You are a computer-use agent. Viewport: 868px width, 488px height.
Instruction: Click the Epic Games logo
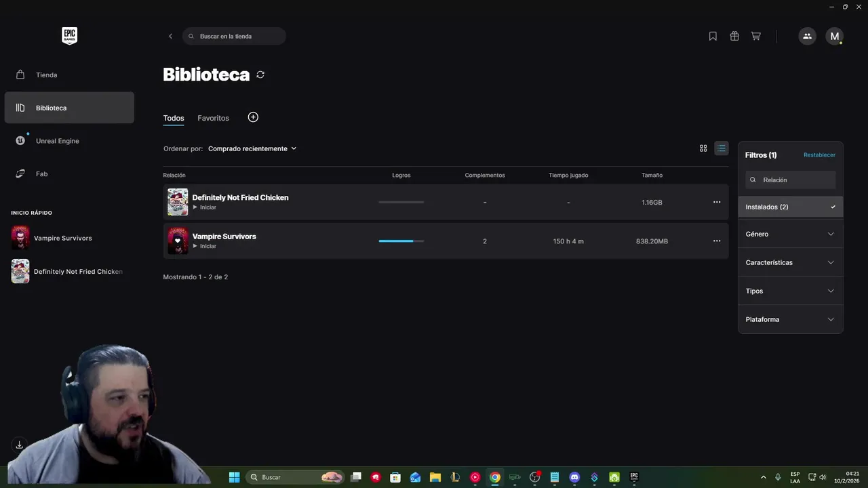pos(69,36)
